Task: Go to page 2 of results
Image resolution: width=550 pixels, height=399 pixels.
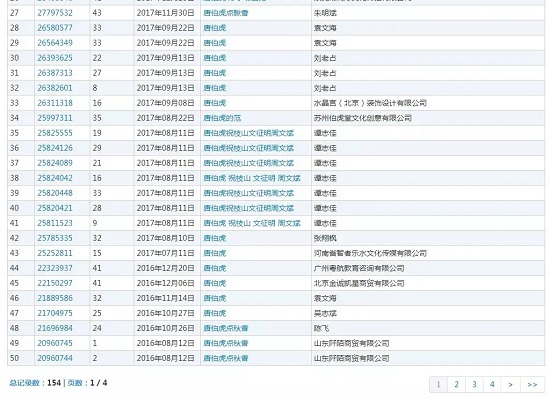Action: [456, 385]
